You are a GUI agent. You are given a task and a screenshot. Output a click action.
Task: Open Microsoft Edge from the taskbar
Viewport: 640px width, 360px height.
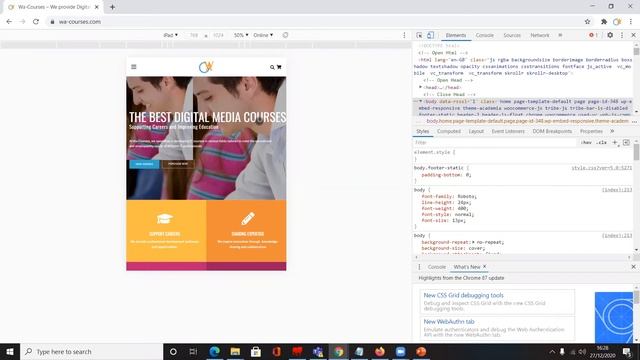[214, 351]
